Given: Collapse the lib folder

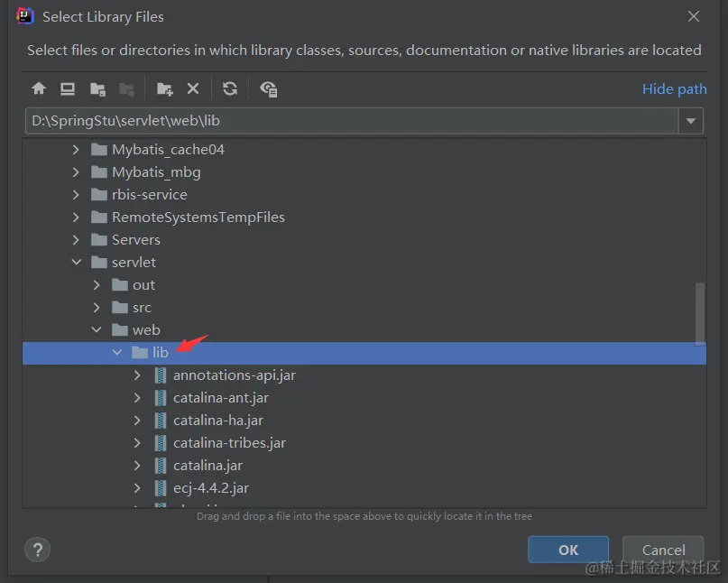Looking at the screenshot, I should pos(117,353).
